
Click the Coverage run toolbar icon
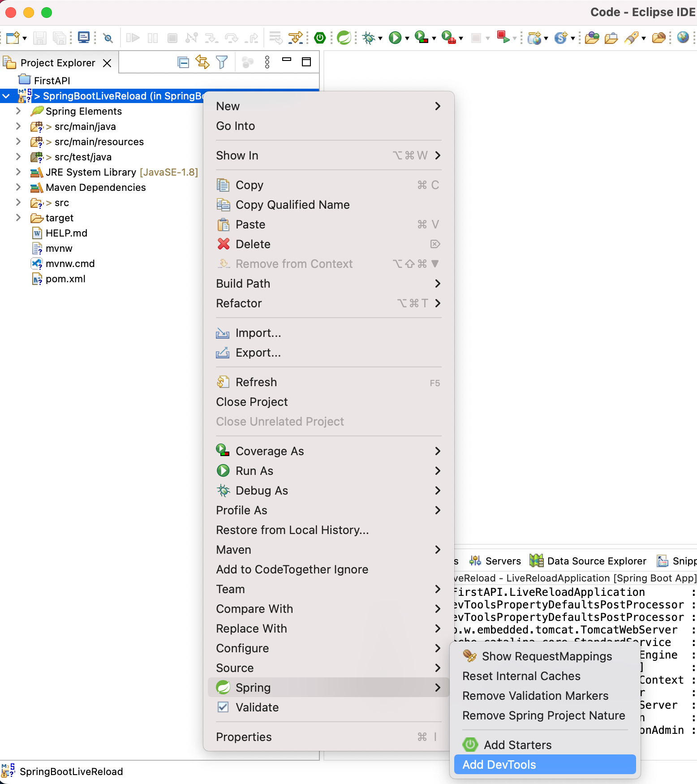point(422,38)
